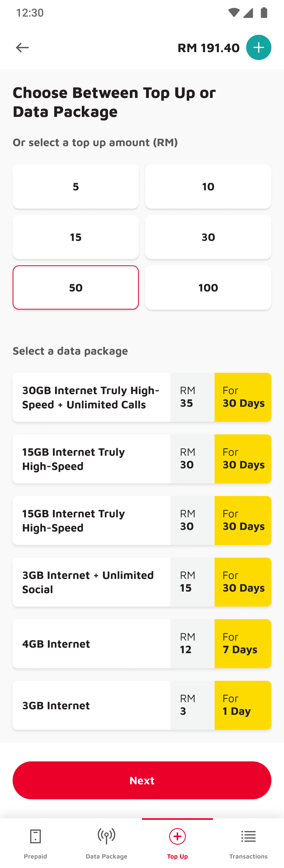Select the 3GB Internet 1 Day package
Screen dimensions: 284x868
click(x=142, y=705)
